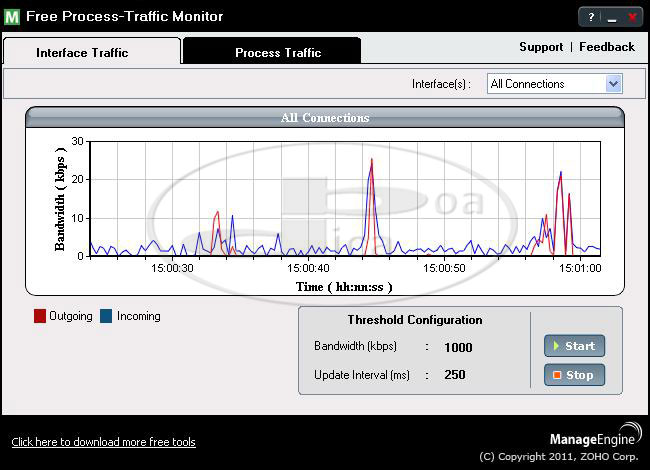Click the All Connections graph header bar
This screenshot has width=650, height=470.
click(325, 118)
